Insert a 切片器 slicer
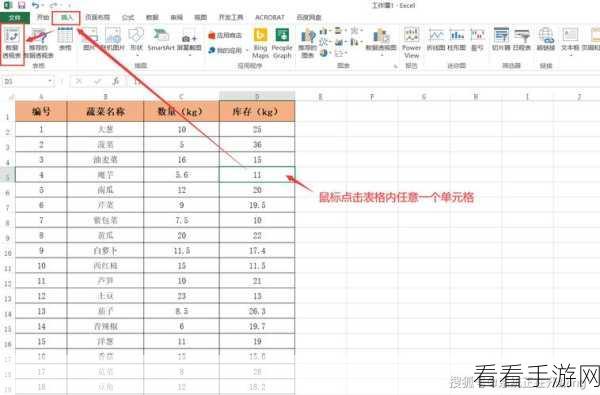The width and height of the screenshot is (600, 395). (501, 39)
